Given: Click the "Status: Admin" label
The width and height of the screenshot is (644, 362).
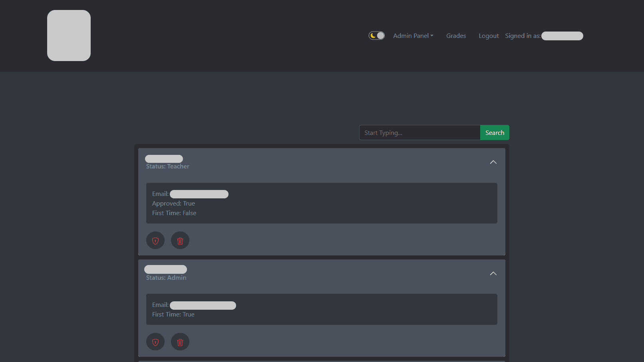Looking at the screenshot, I should coord(166,278).
